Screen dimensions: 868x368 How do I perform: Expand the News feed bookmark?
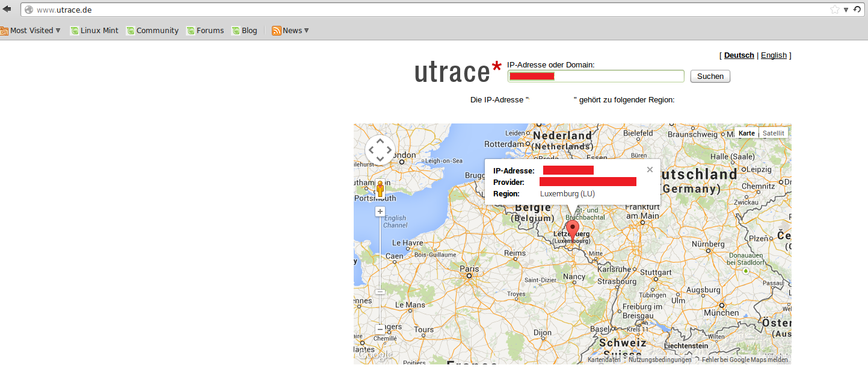tap(291, 30)
